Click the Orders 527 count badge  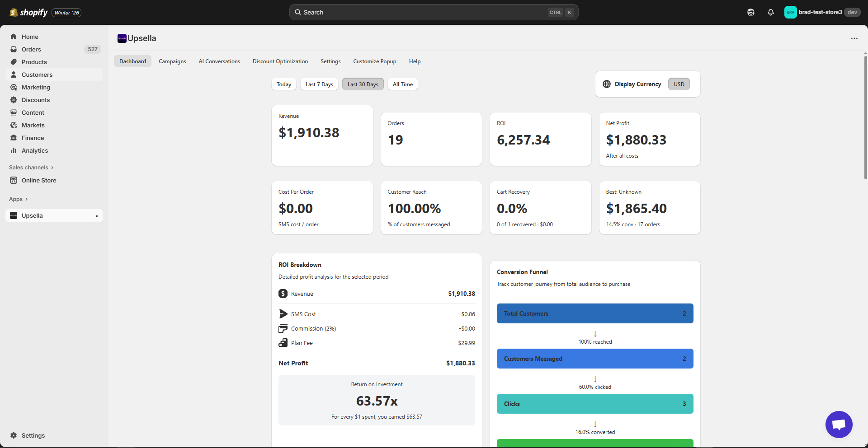coord(93,49)
